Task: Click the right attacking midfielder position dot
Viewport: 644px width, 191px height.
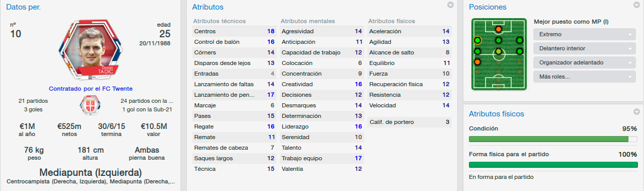Action: [519, 40]
